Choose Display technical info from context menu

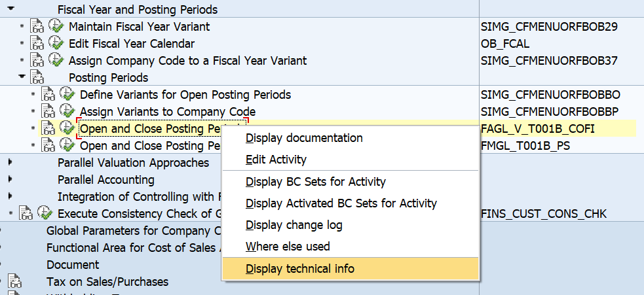[299, 268]
